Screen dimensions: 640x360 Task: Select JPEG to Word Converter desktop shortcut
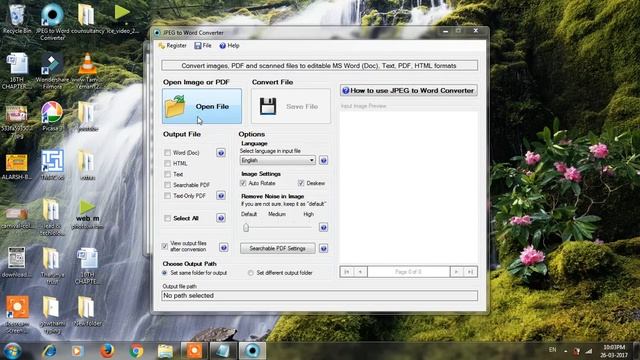pos(52,21)
